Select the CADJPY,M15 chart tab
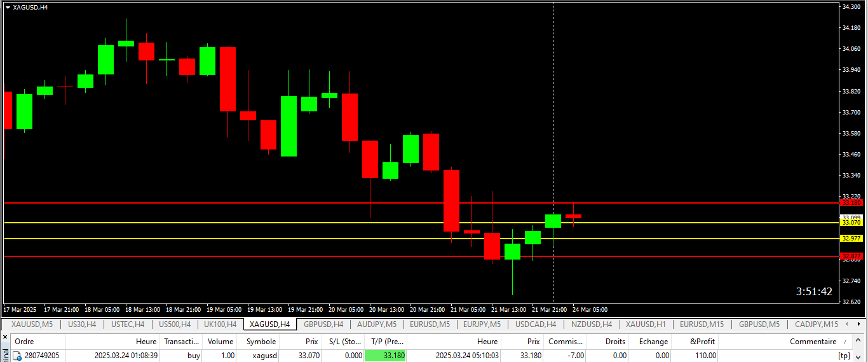The width and height of the screenshot is (868, 362). (x=817, y=324)
